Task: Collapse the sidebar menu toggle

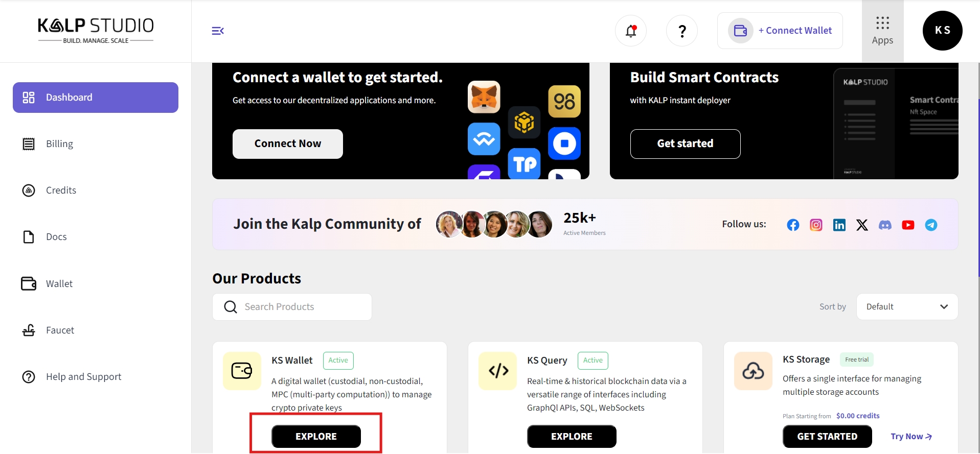Action: (218, 31)
